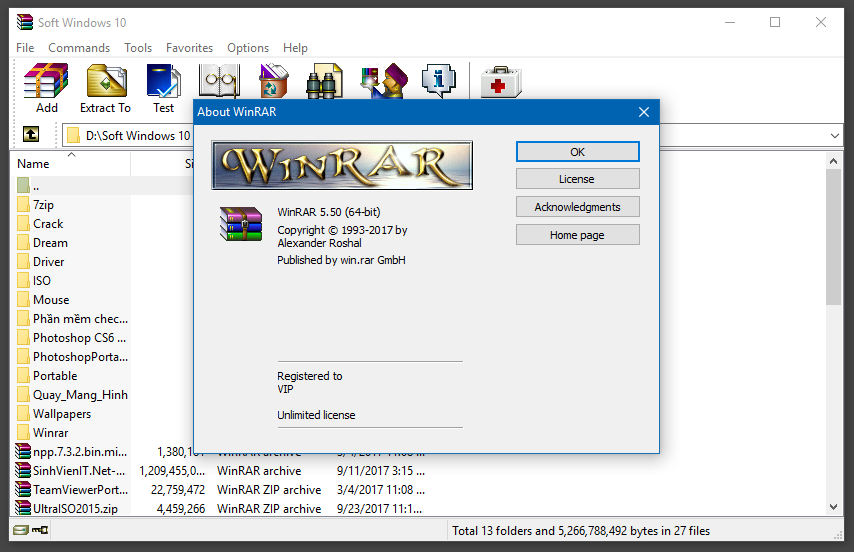854x552 pixels.
Task: Click the date 3/4/2017 11:08 cell
Action: (x=381, y=489)
